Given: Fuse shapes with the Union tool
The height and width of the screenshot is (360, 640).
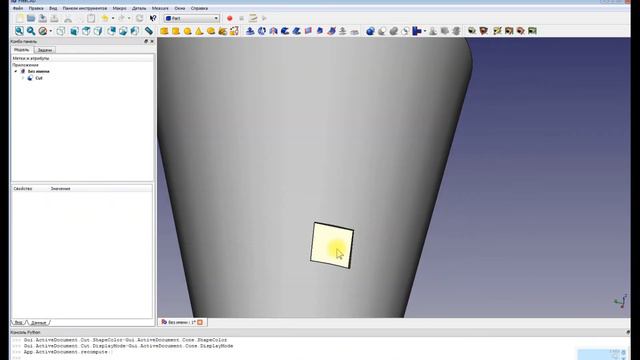Looking at the screenshot, I should pyautogui.click(x=393, y=31).
